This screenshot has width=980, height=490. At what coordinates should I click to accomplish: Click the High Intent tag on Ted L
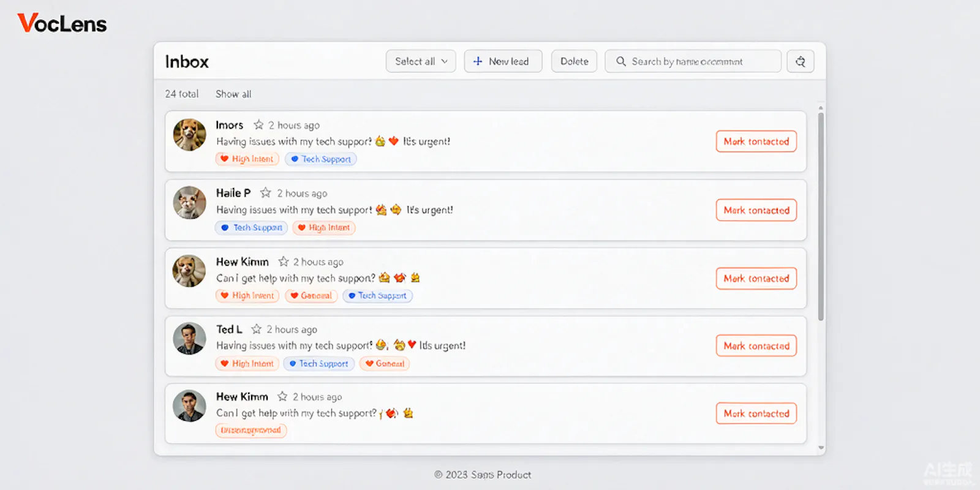pyautogui.click(x=247, y=363)
